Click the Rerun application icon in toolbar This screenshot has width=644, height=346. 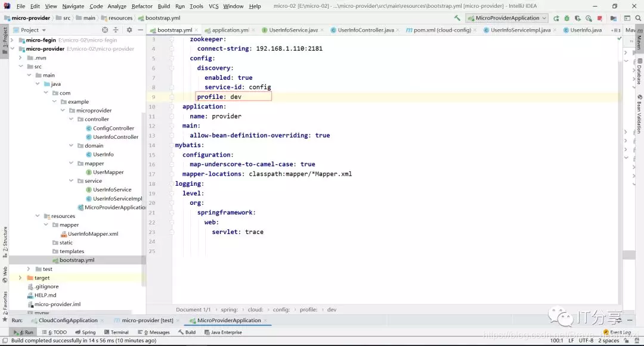[x=556, y=18]
